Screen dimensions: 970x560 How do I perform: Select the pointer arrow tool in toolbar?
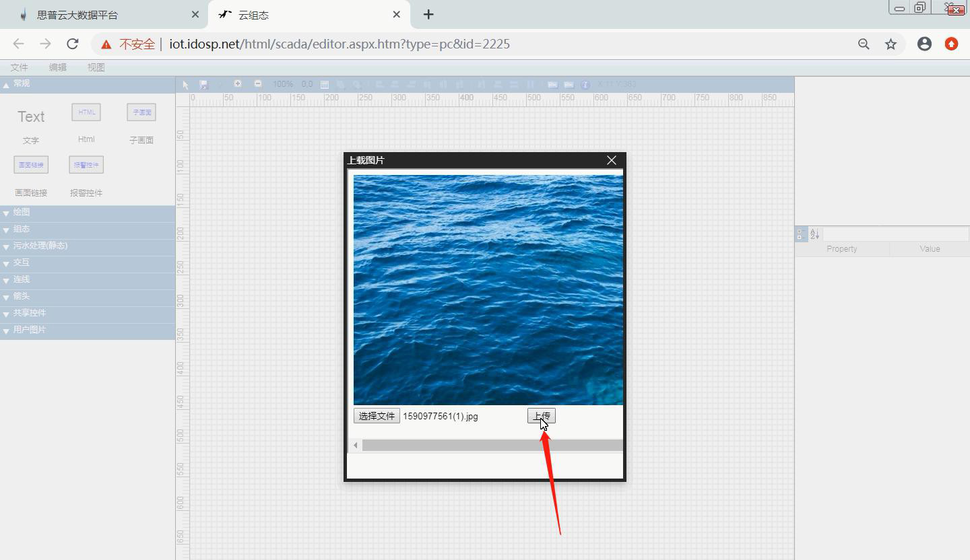(186, 85)
